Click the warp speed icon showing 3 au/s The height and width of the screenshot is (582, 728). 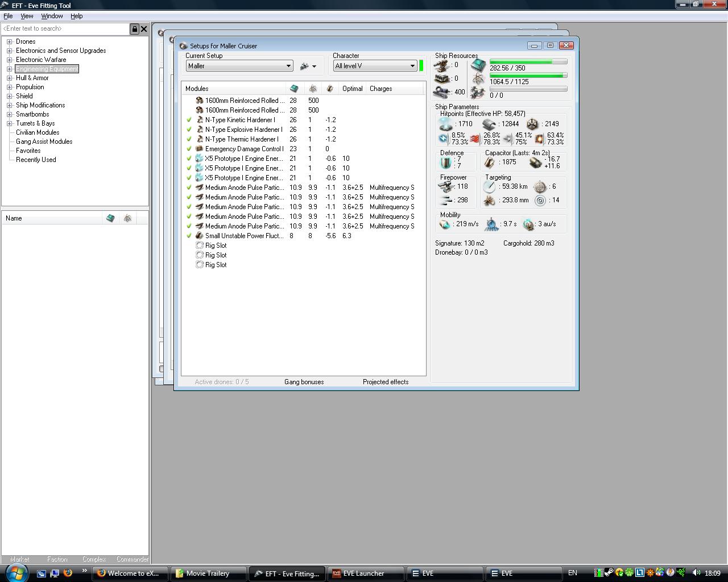tap(529, 225)
